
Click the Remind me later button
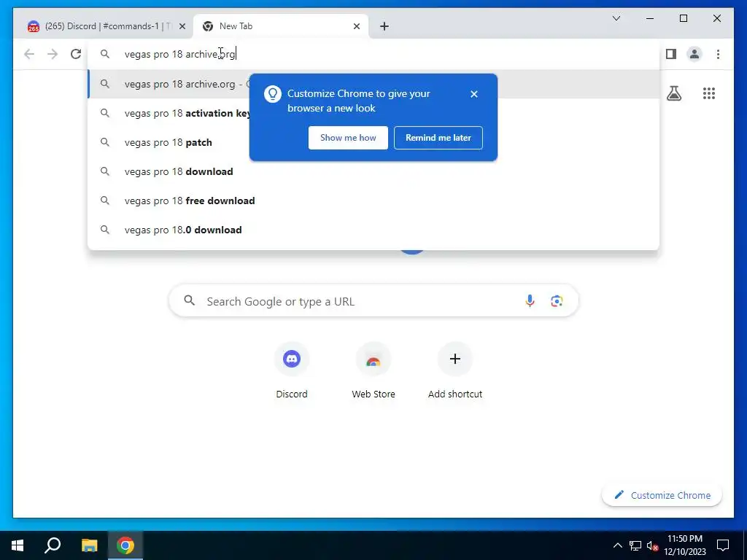tap(438, 138)
